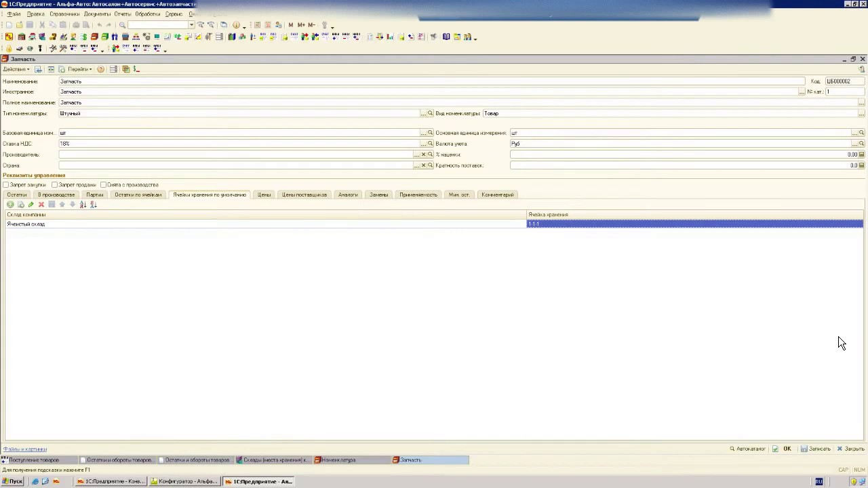This screenshot has height=488, width=868.
Task: Open the help info icon in main toolbar
Action: click(236, 25)
